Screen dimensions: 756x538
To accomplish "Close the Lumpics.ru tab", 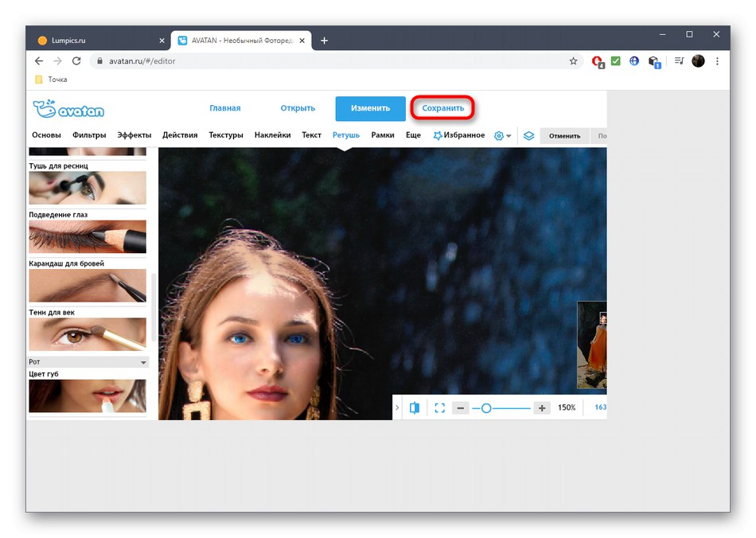I will (162, 41).
